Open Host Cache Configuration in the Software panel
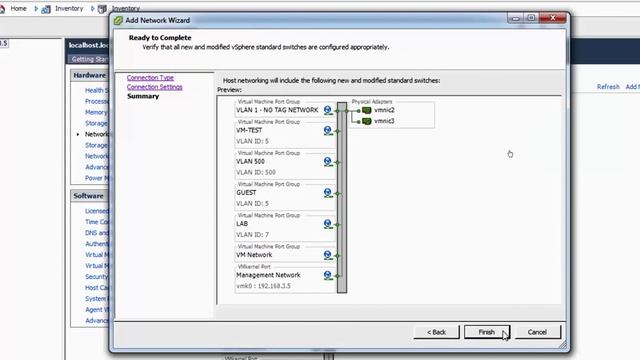 [97, 288]
